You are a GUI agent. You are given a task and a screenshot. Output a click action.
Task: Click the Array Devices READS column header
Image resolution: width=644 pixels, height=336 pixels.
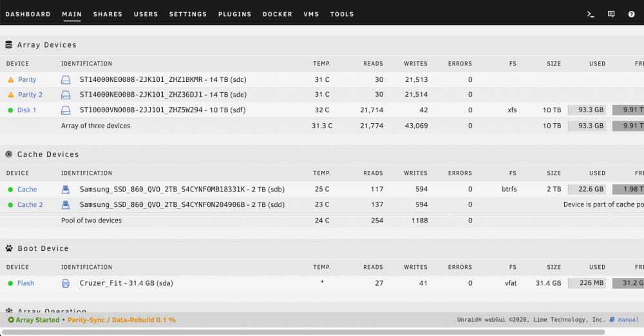pos(373,64)
